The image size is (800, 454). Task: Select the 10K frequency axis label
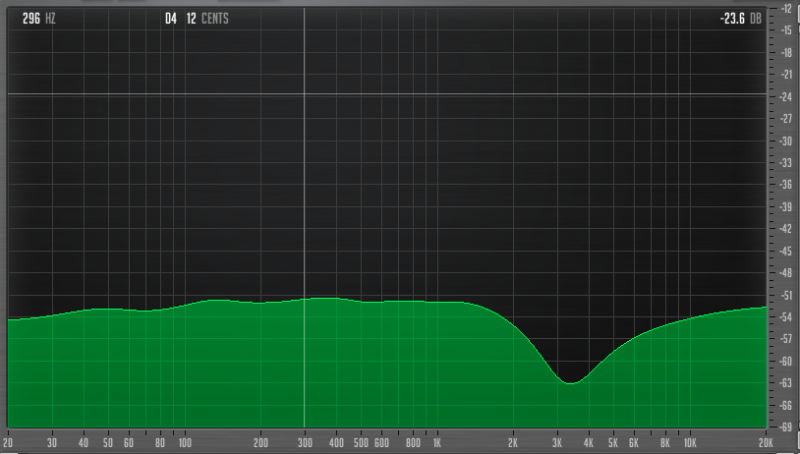[x=690, y=442]
